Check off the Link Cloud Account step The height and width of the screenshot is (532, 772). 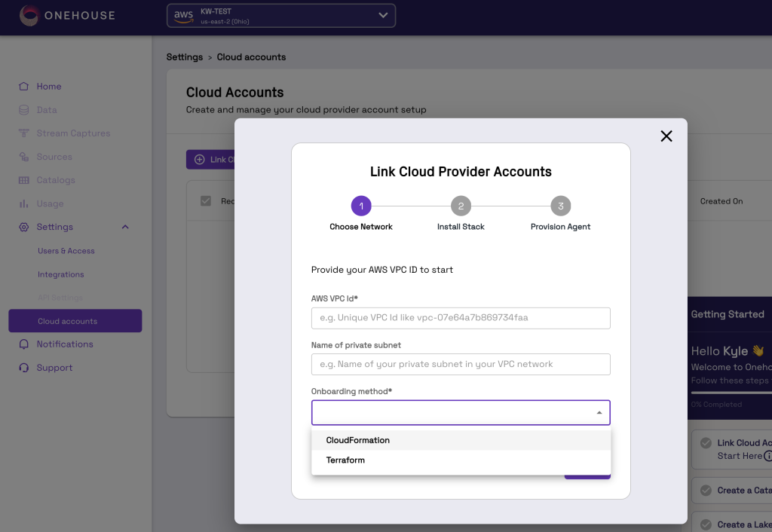click(x=706, y=443)
